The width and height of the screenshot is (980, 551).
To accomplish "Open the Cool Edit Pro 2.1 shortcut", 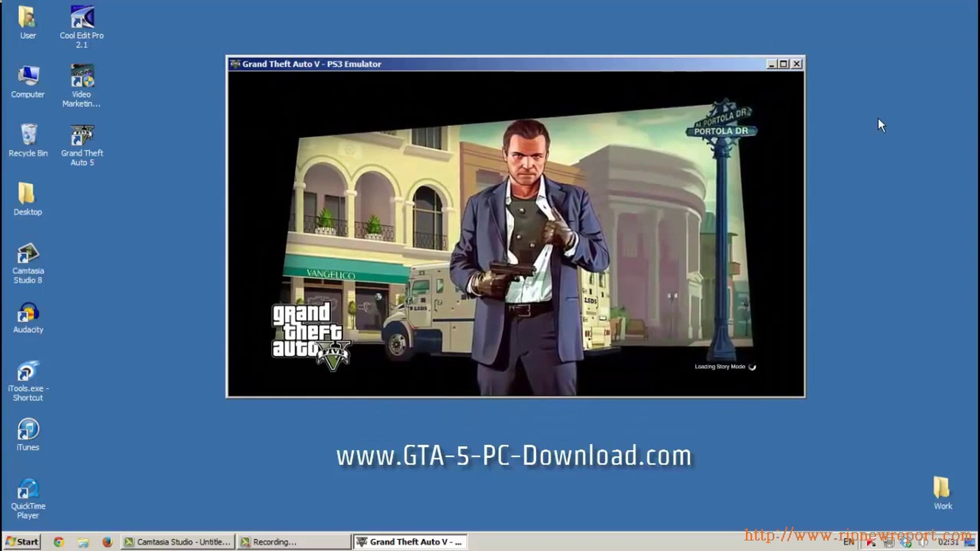I will pyautogui.click(x=82, y=18).
